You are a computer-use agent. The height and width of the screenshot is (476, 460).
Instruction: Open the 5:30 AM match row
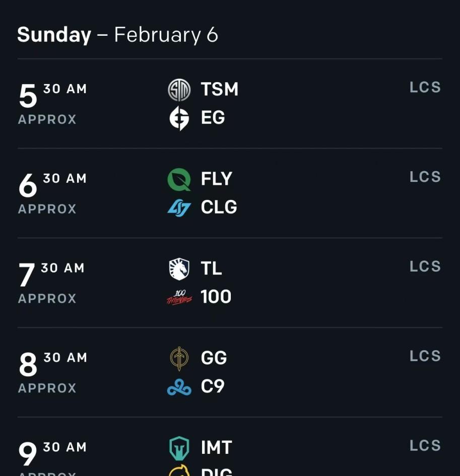tap(230, 104)
